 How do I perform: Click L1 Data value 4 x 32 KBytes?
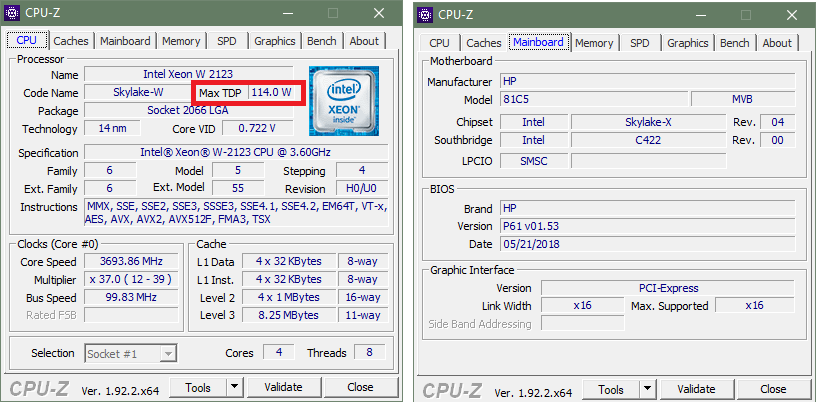coord(289,261)
